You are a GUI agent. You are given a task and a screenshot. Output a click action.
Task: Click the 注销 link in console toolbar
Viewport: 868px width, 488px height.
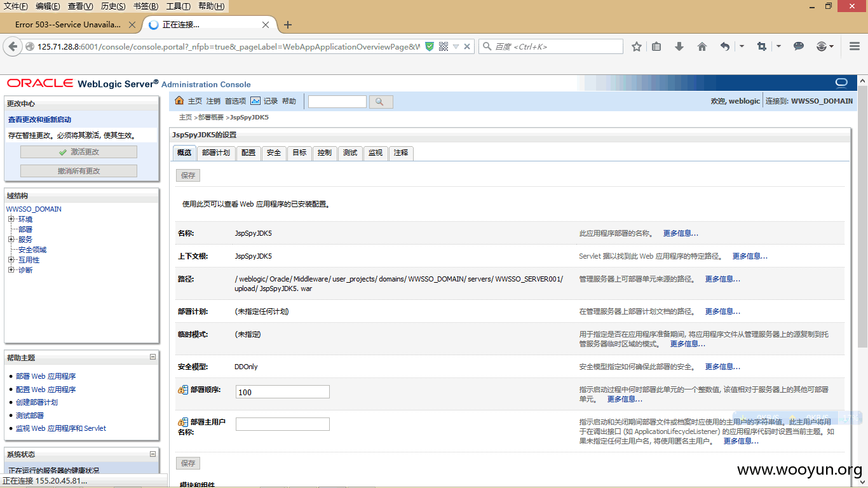point(214,101)
